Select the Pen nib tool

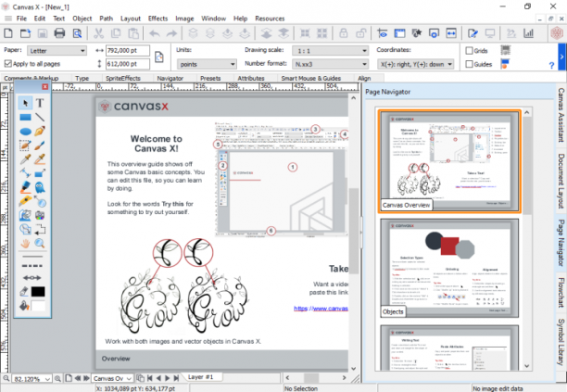[x=40, y=131]
